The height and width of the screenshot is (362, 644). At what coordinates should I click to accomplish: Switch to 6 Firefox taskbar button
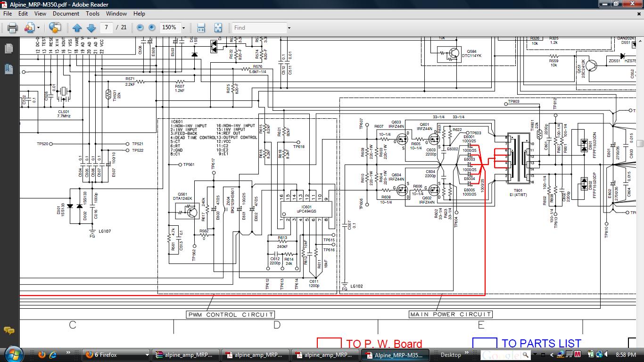(116, 355)
